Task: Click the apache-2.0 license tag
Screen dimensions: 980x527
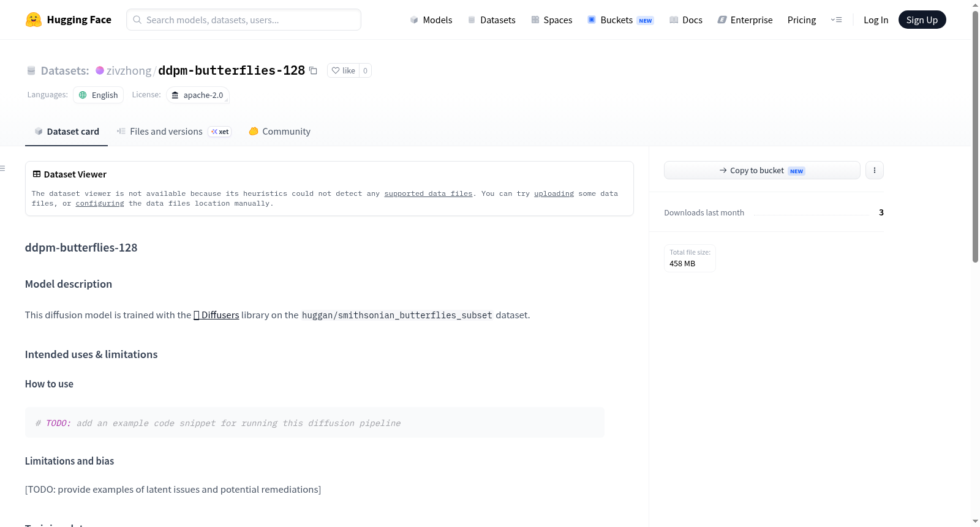Action: [x=198, y=95]
